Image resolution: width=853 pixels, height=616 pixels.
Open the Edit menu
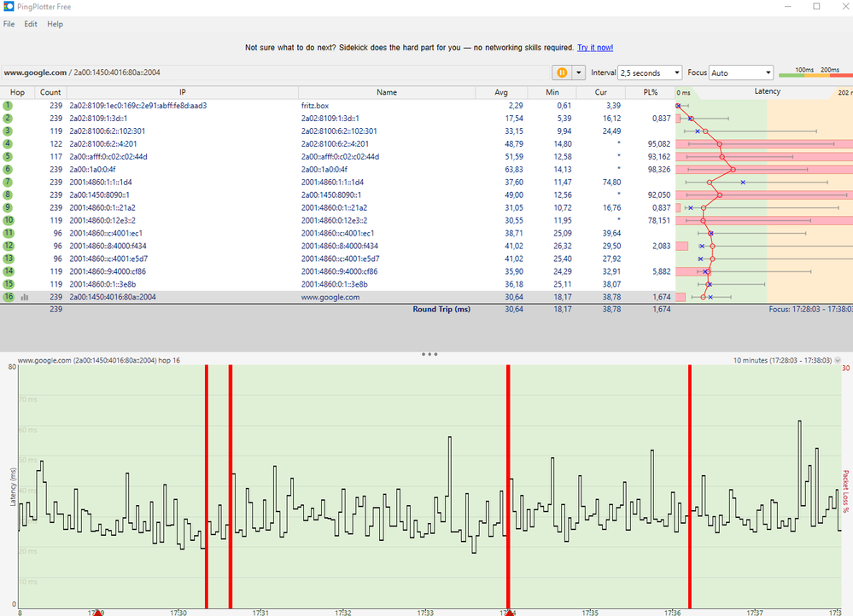point(31,24)
